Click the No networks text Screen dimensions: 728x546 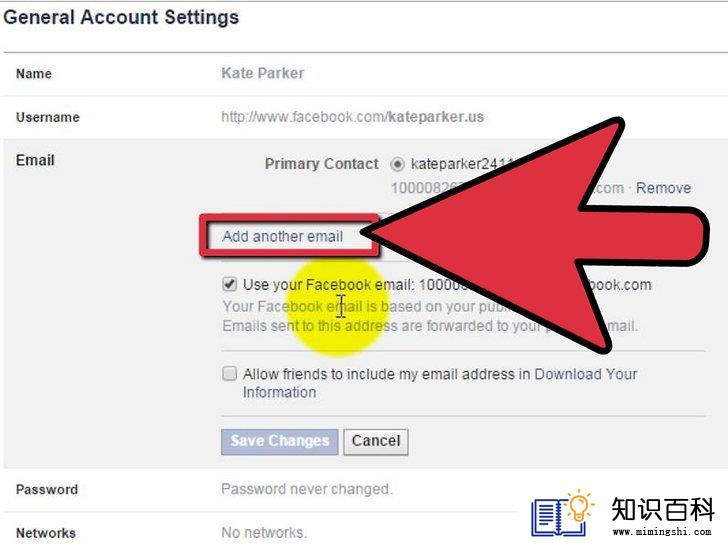coord(264,533)
